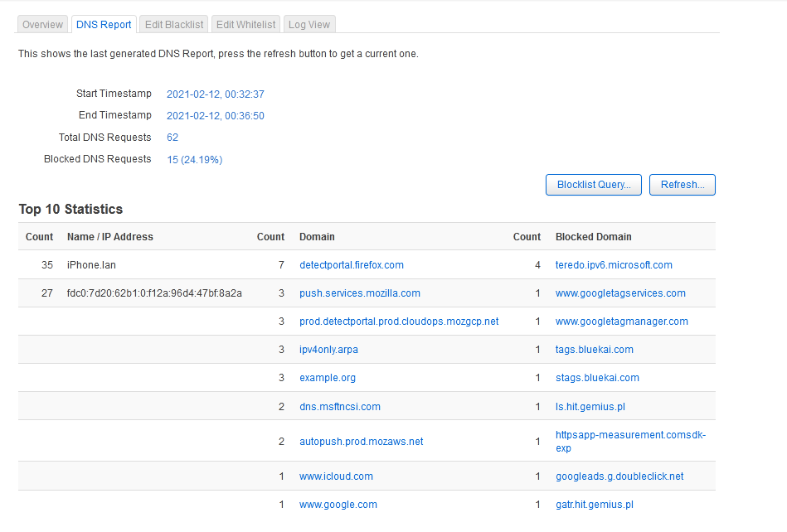Click dns.msftncsi.com domain link
The height and width of the screenshot is (532, 787).
(340, 406)
